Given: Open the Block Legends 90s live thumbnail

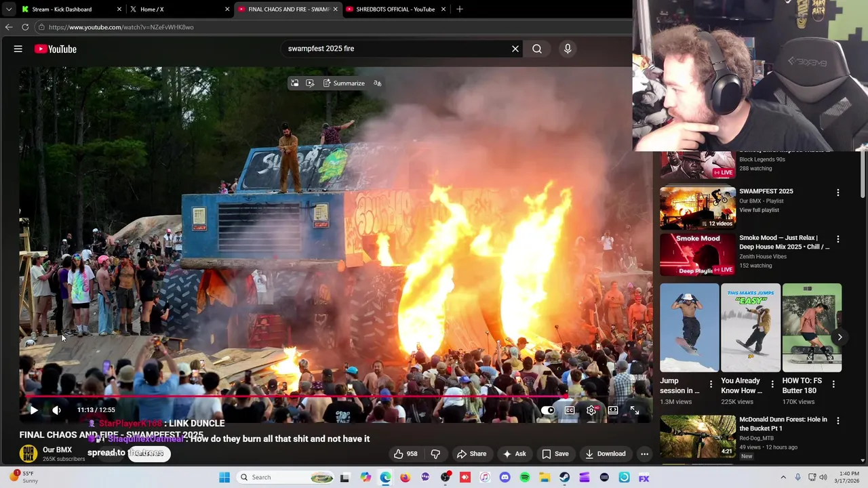Looking at the screenshot, I should pyautogui.click(x=698, y=165).
